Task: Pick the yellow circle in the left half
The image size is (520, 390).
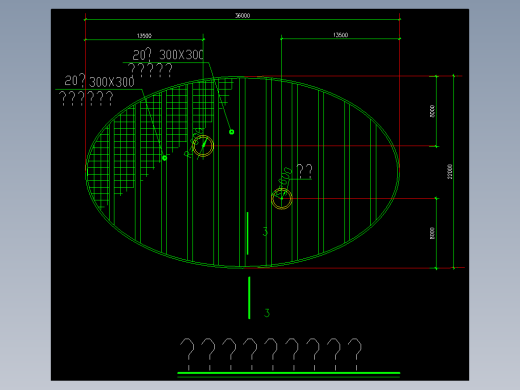Action: point(203,146)
